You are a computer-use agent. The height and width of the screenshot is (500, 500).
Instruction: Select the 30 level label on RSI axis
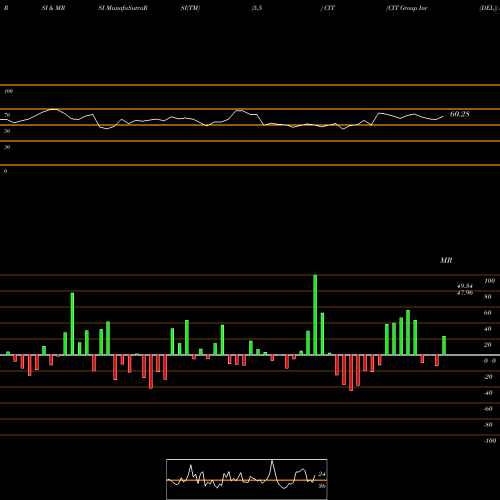click(7, 147)
